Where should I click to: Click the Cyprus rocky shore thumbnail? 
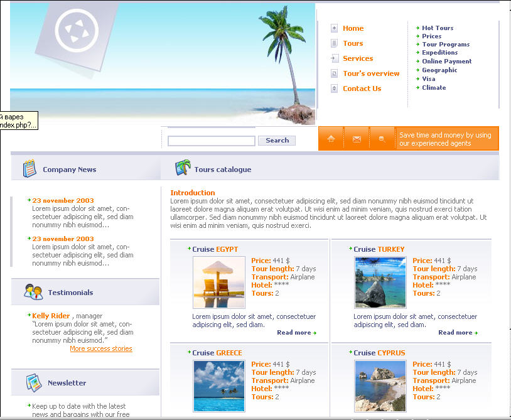(380, 386)
